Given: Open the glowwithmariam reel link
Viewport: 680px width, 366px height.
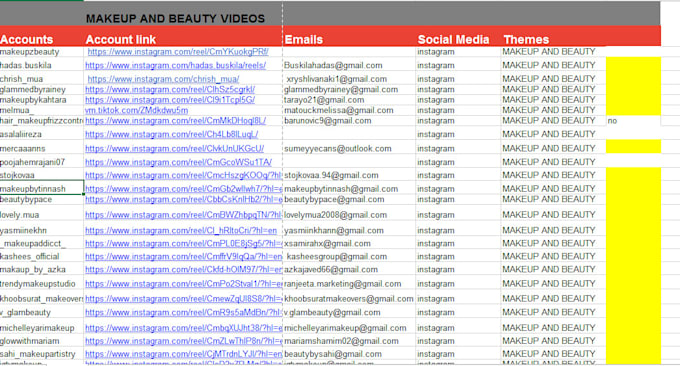Looking at the screenshot, I should point(183,341).
